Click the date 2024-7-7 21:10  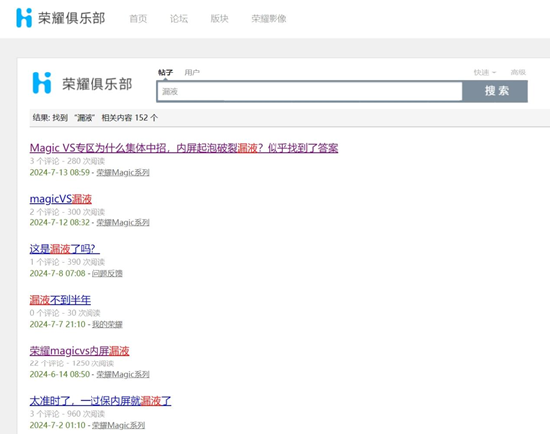(58, 324)
